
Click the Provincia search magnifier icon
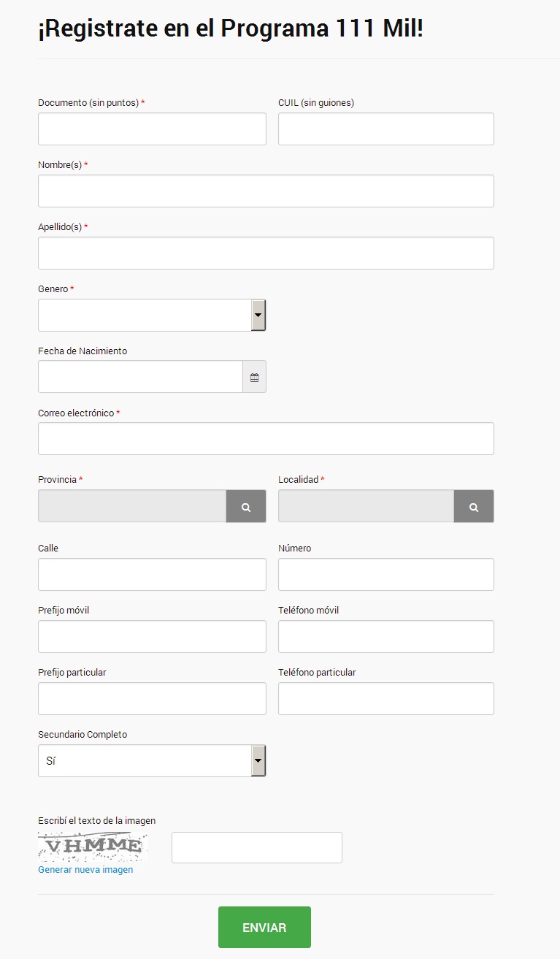click(246, 506)
